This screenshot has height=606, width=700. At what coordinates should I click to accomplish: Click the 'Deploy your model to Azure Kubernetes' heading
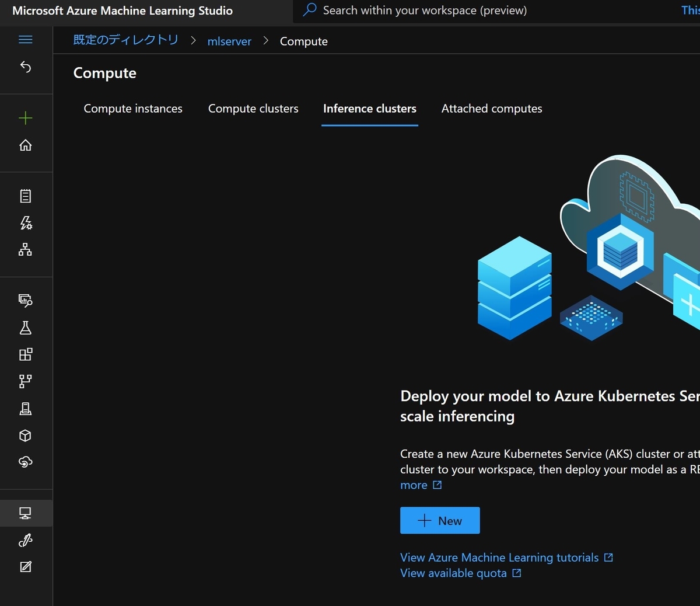click(x=549, y=406)
